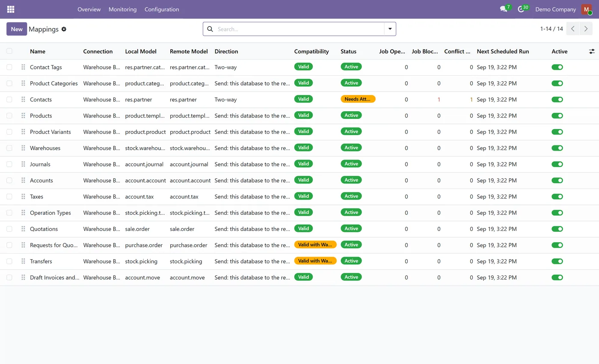
Task: Open Demo Company switcher
Action: tap(555, 9)
